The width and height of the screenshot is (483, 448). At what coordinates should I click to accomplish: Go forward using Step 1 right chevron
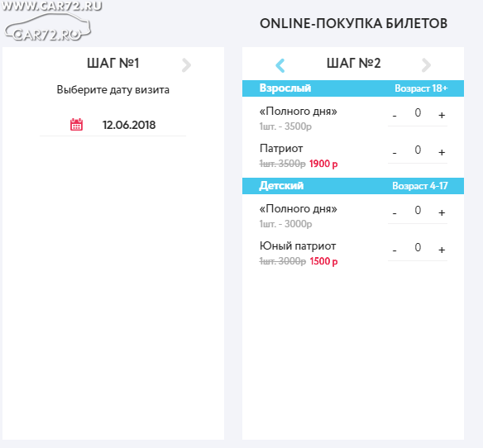pos(186,65)
